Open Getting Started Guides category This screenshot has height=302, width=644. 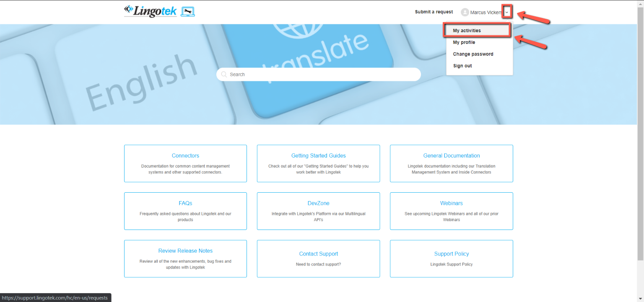click(x=318, y=156)
